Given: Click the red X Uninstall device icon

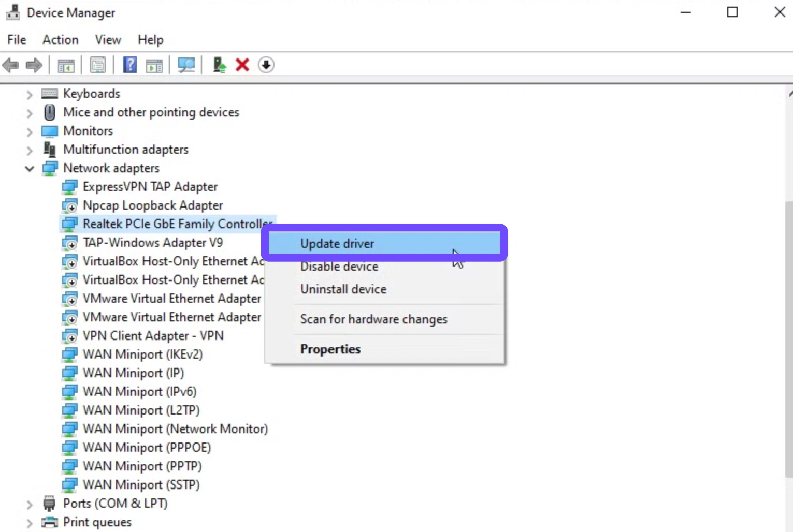Looking at the screenshot, I should 242,65.
